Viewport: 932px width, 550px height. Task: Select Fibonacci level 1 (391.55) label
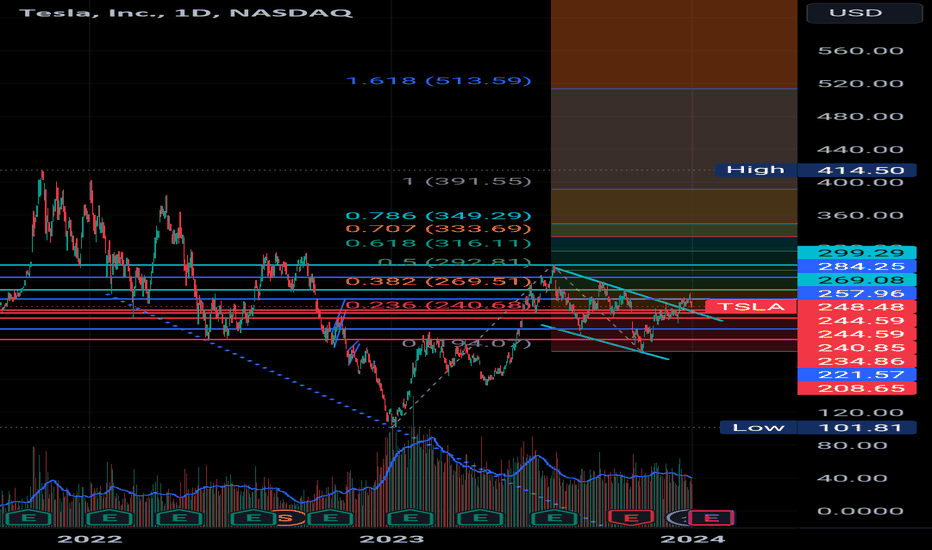[467, 181]
